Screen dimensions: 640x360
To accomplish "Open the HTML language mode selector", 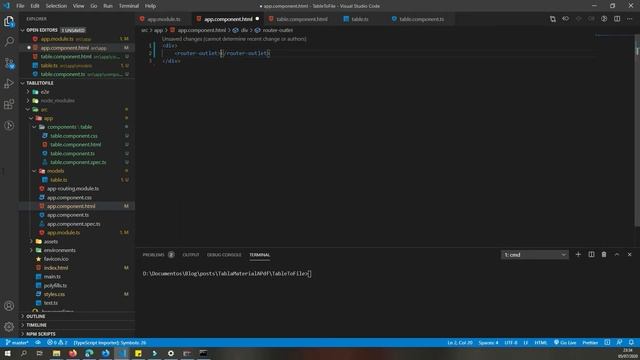I will [x=540, y=342].
